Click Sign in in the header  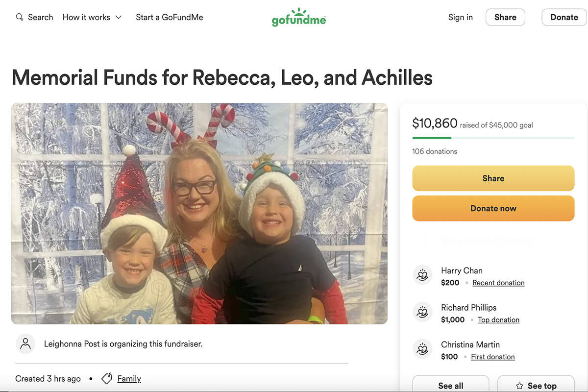pos(460,17)
